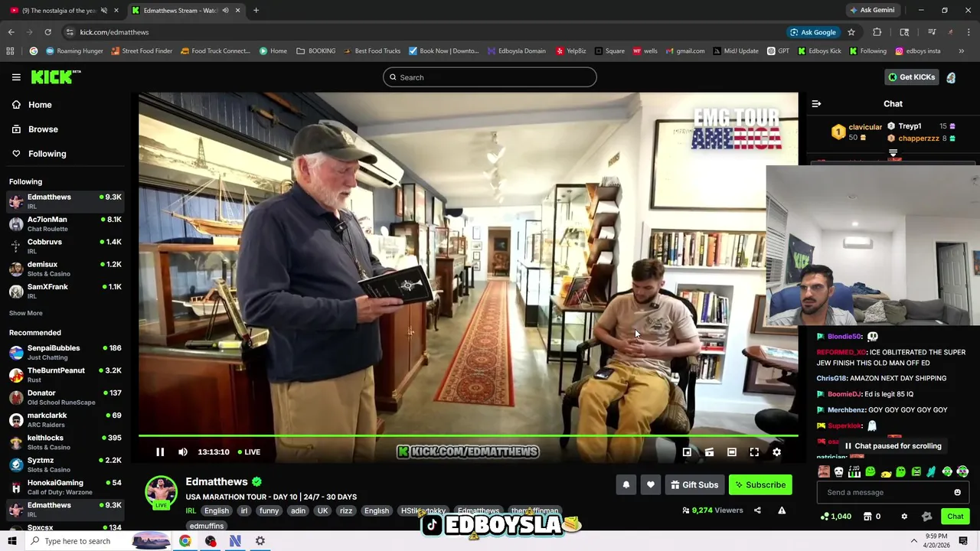Report the stream with warning icon
Image resolution: width=980 pixels, height=551 pixels.
(x=782, y=510)
